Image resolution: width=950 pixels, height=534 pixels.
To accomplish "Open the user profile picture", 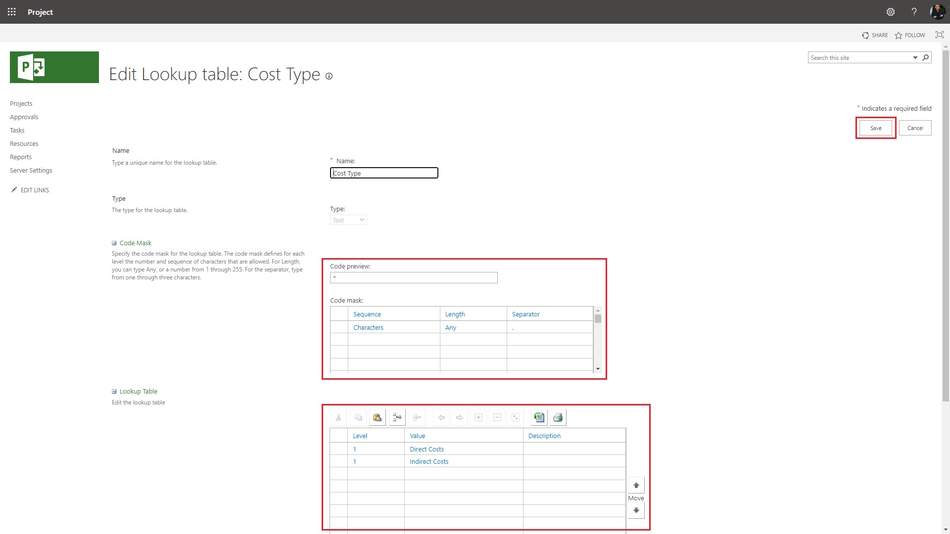I will point(937,12).
